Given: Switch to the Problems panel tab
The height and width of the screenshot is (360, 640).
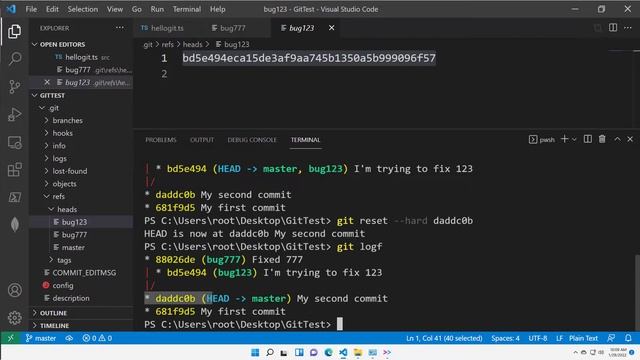Looking at the screenshot, I should pos(161,140).
